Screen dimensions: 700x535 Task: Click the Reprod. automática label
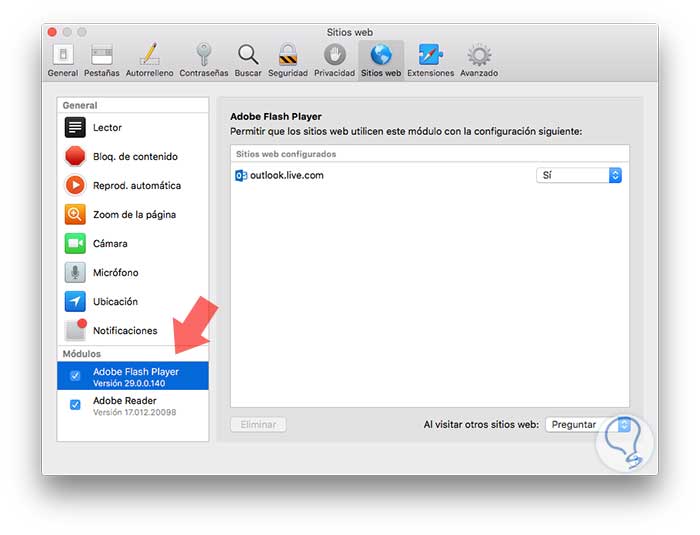pyautogui.click(x=137, y=185)
